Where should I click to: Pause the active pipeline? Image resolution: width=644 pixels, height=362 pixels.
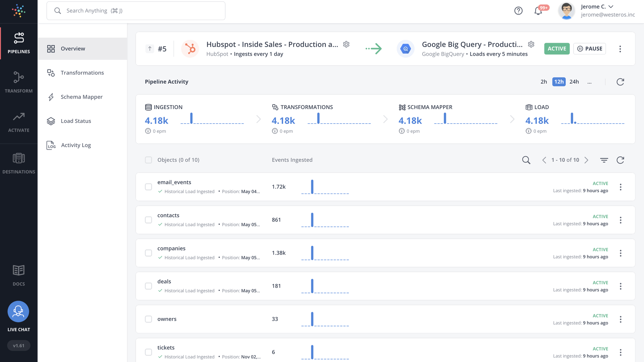tap(589, 49)
